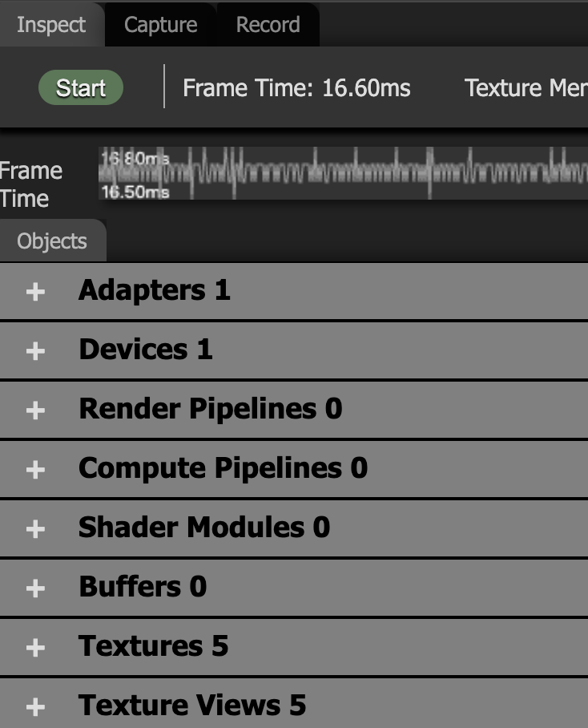Screen dimensions: 588x728
Task: Click the Frame Time graph
Action: pyautogui.click(x=343, y=172)
